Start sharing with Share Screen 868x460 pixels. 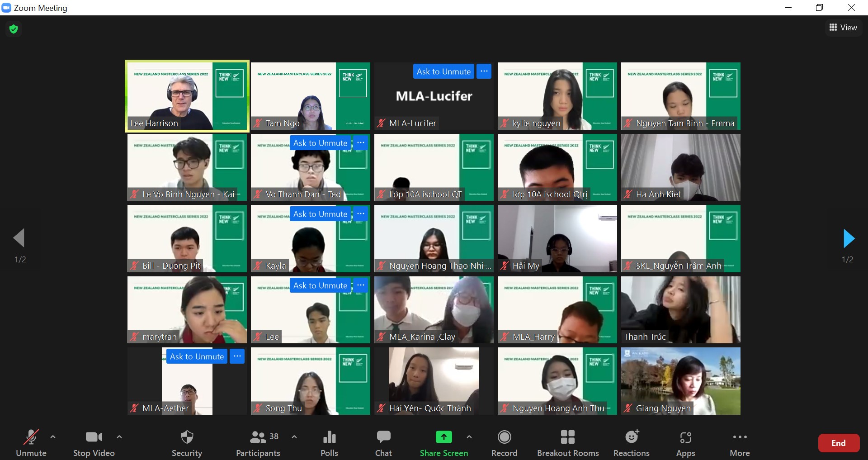pos(443,443)
